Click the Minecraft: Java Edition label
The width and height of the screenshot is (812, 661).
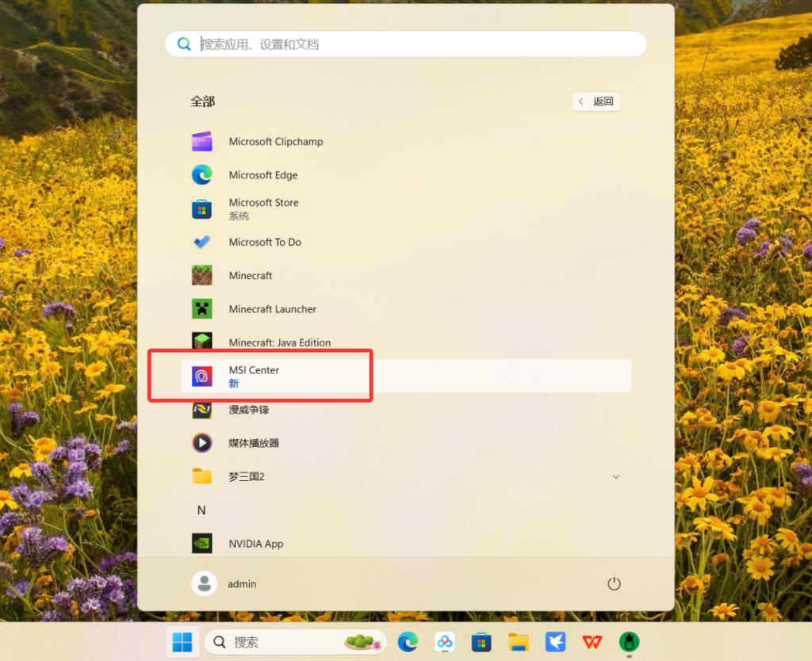(280, 342)
